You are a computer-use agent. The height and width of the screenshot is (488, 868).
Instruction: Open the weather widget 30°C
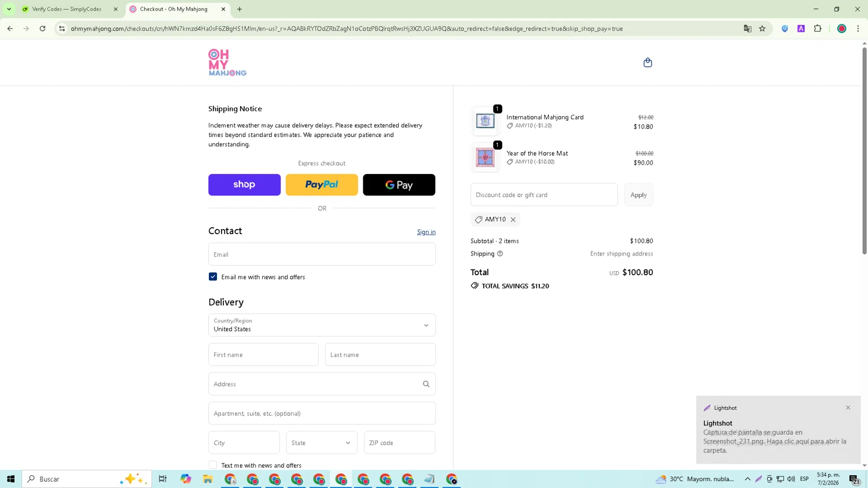click(x=694, y=479)
